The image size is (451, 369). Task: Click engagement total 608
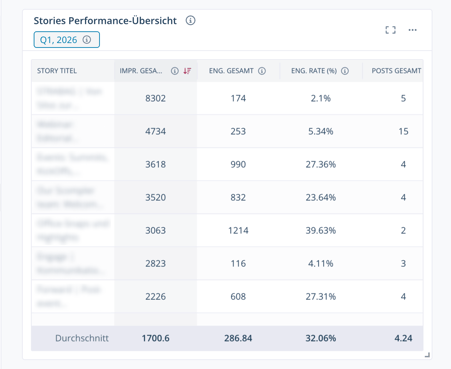(238, 296)
